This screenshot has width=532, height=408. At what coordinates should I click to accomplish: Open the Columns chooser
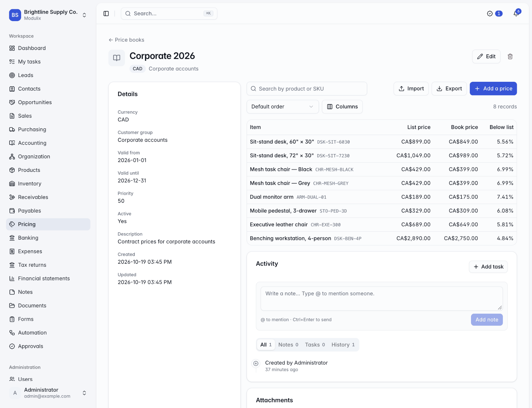[342, 107]
